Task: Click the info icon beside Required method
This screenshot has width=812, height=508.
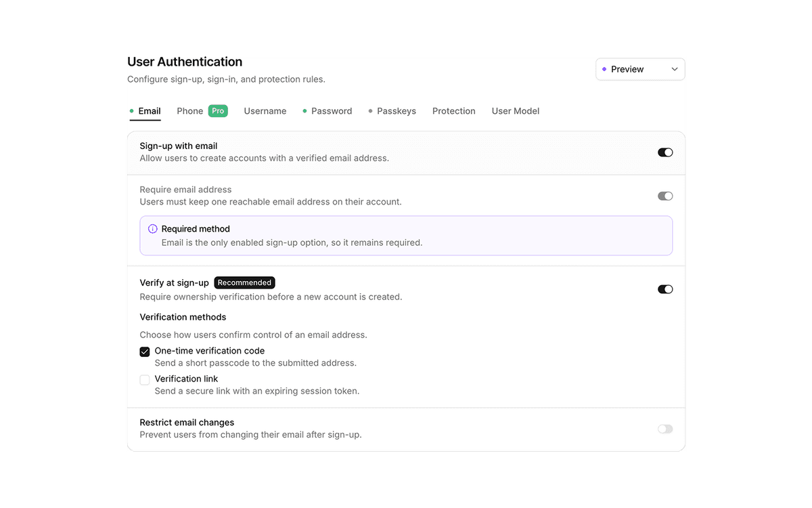Action: (152, 229)
